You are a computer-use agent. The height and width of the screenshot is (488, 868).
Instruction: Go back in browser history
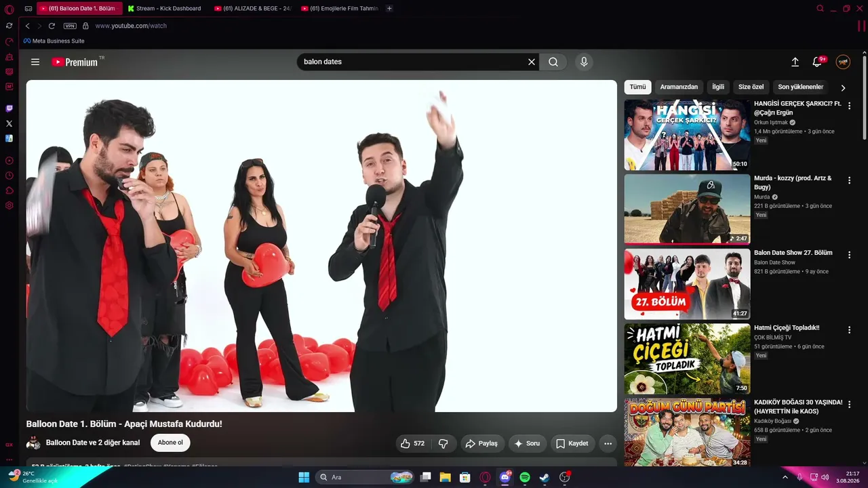tap(27, 26)
